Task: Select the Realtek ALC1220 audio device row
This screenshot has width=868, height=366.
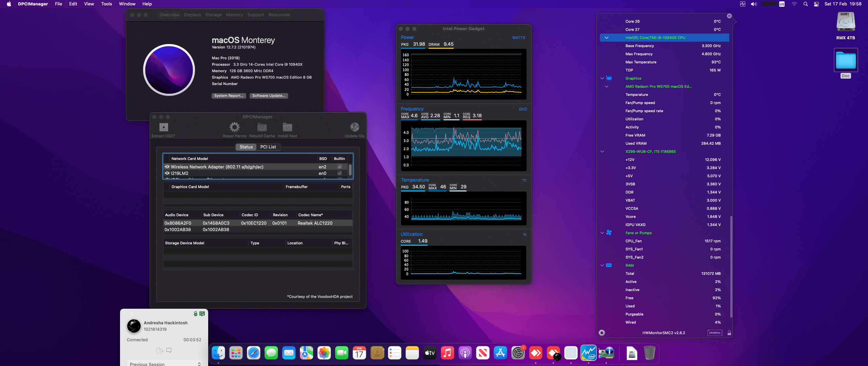Action: click(x=258, y=223)
